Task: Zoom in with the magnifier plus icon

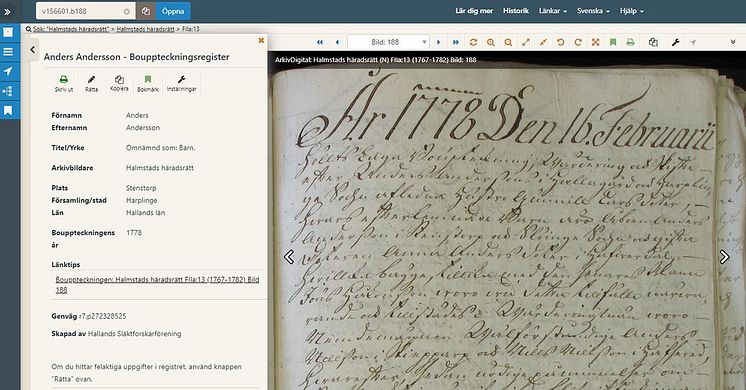Action: (491, 42)
